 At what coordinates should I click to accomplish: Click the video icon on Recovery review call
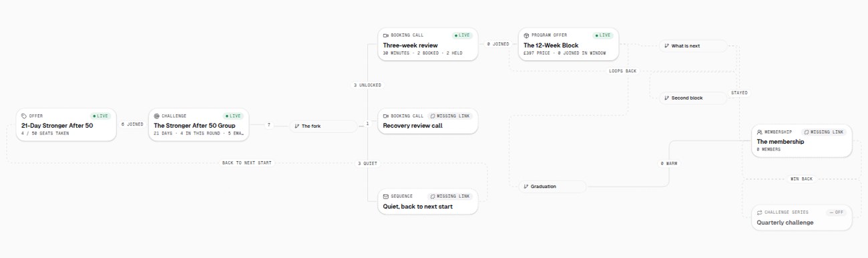[x=386, y=116]
